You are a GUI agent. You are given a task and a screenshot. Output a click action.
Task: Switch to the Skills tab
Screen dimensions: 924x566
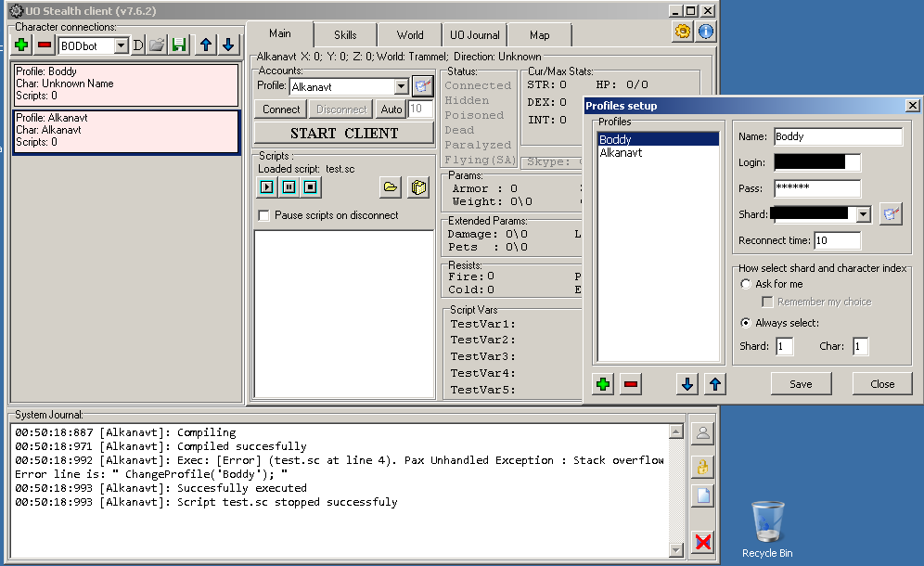pyautogui.click(x=345, y=35)
